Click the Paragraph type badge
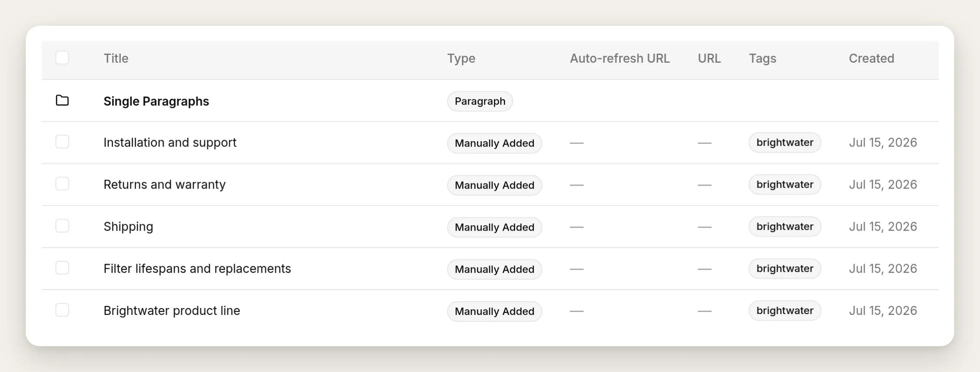 click(x=480, y=101)
